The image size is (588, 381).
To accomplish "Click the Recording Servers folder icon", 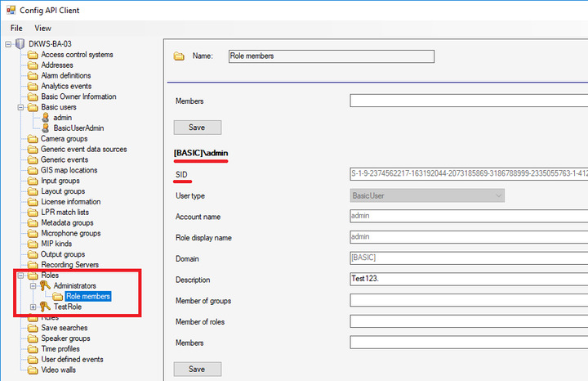I will [x=33, y=265].
